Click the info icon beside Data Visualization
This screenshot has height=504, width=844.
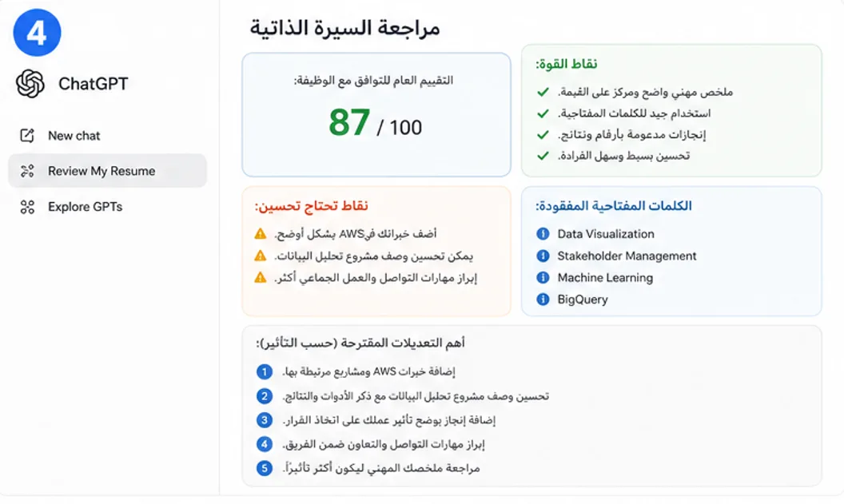[x=543, y=234]
